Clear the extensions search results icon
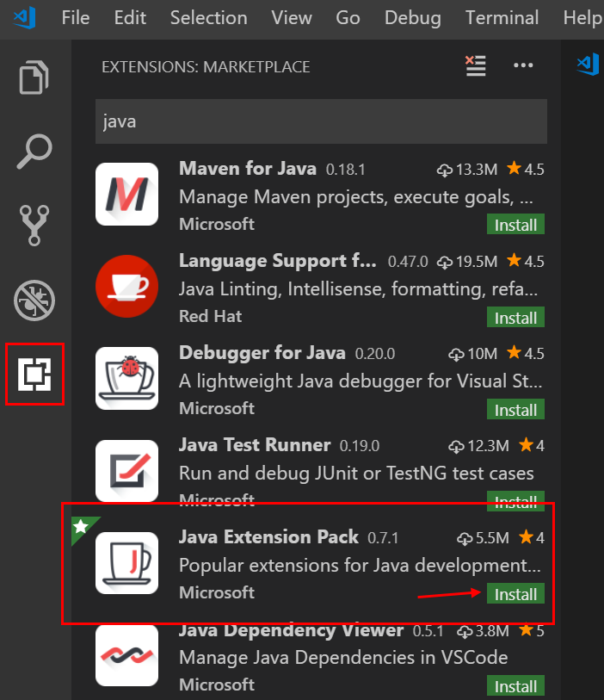Image resolution: width=604 pixels, height=700 pixels. [476, 66]
